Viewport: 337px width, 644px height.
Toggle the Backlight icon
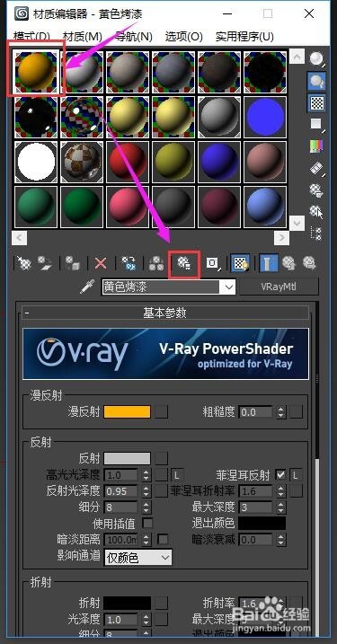[316, 82]
